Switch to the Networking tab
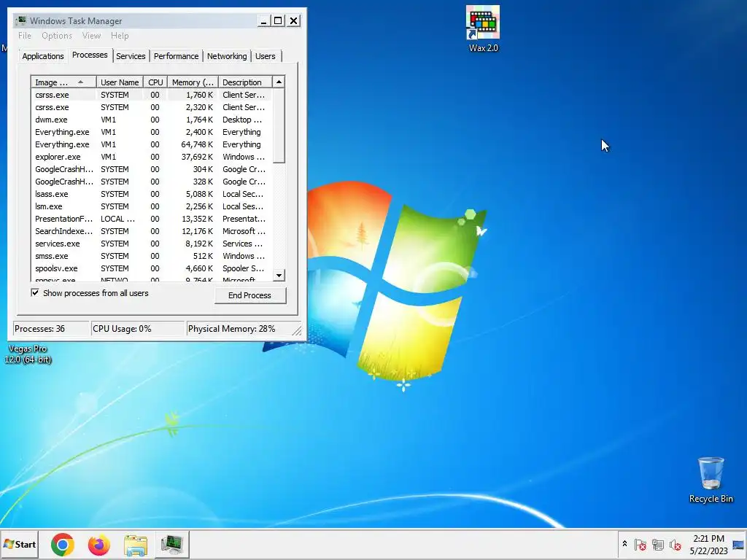Viewport: 747px width, 560px height. 227,56
